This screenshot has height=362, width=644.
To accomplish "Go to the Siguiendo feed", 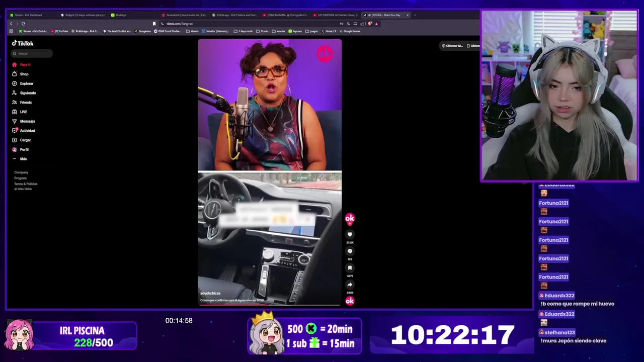I will (24, 93).
